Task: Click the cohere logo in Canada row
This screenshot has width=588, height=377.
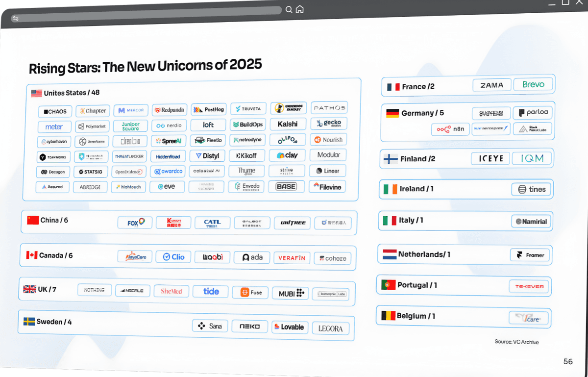Action: pyautogui.click(x=333, y=258)
